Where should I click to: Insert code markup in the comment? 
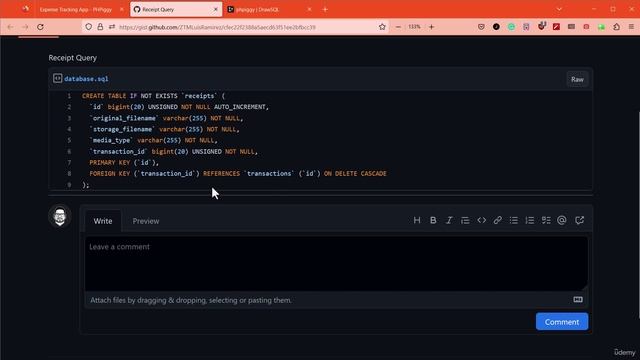(x=482, y=220)
